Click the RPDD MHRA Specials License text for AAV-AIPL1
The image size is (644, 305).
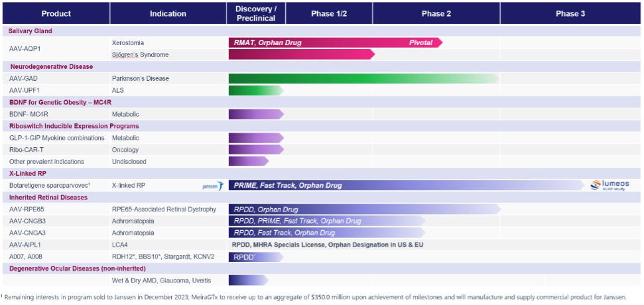[x=328, y=245]
